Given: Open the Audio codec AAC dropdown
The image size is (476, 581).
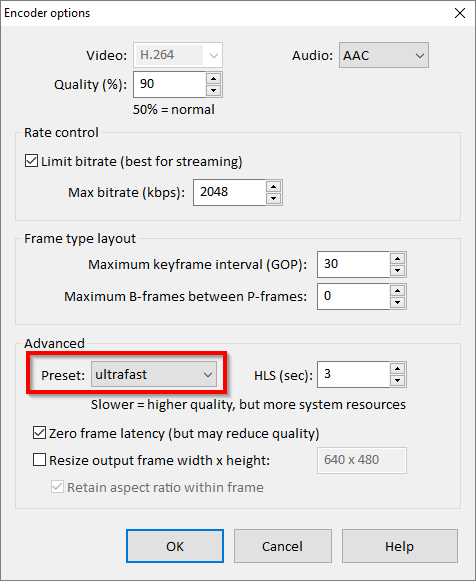Looking at the screenshot, I should (384, 55).
